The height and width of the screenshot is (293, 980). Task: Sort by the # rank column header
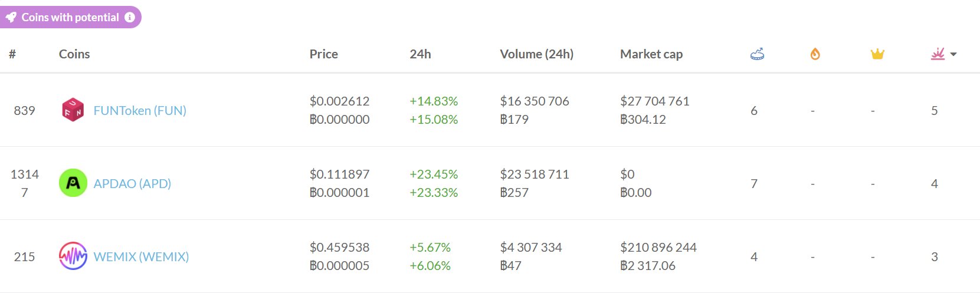point(12,54)
